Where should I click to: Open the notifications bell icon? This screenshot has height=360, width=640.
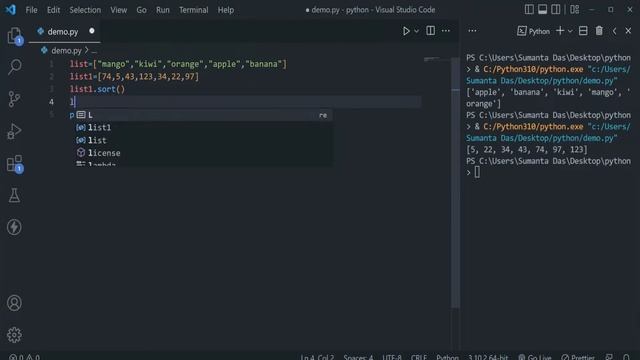pos(627,357)
